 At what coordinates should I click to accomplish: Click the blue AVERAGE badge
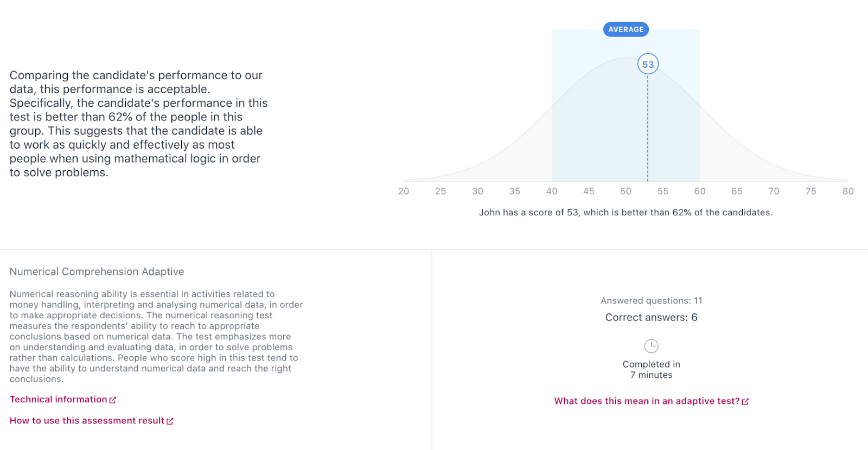click(x=626, y=29)
